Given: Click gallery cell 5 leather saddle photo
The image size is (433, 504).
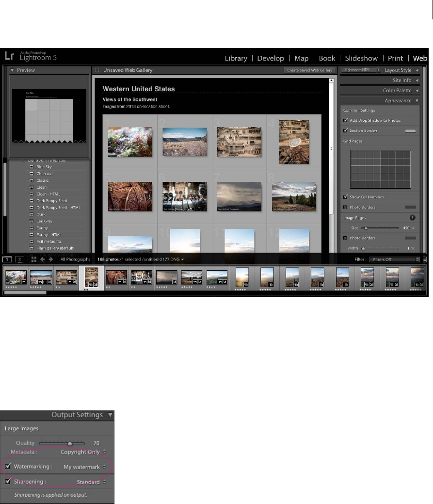Looking at the screenshot, I should tap(130, 196).
